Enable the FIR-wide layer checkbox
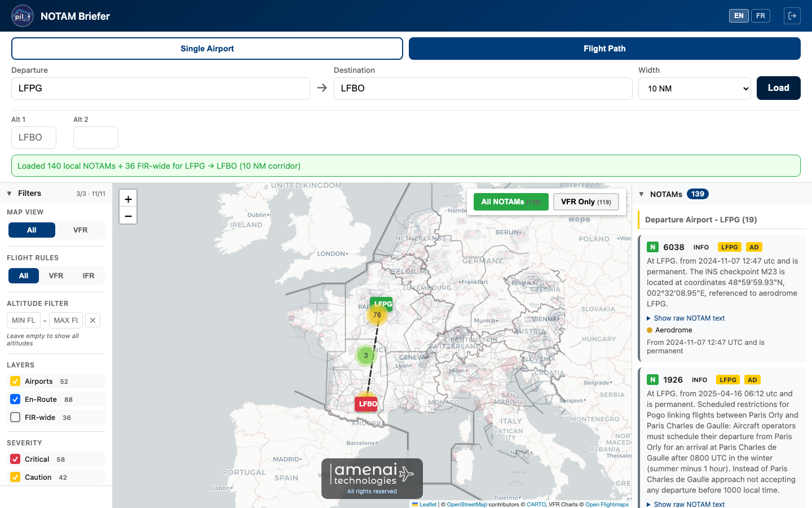Screen dimensions: 812x508 pyautogui.click(x=15, y=418)
